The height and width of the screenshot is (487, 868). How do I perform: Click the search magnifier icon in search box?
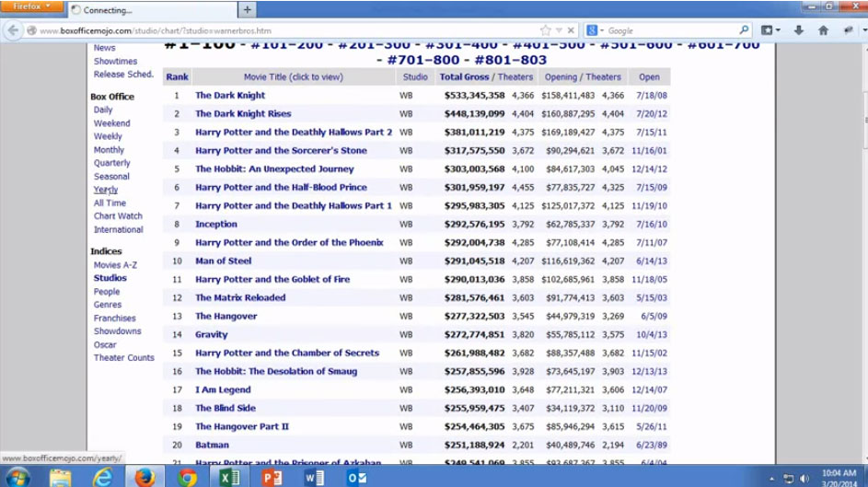tap(743, 30)
